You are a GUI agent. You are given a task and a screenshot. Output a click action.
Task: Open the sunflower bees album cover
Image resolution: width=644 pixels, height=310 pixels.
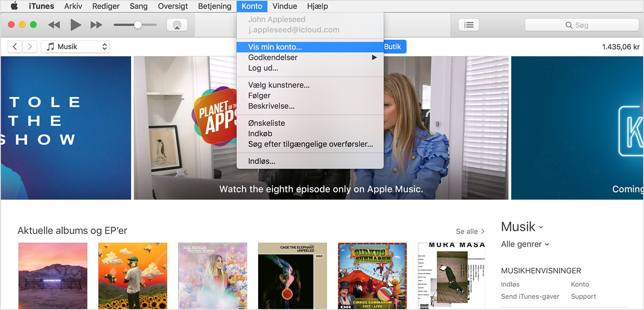coord(133,276)
